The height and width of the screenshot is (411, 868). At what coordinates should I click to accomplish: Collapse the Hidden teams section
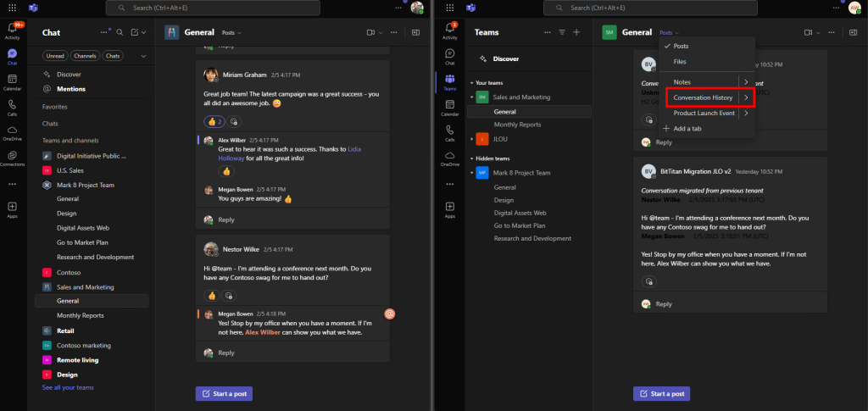[x=471, y=158]
